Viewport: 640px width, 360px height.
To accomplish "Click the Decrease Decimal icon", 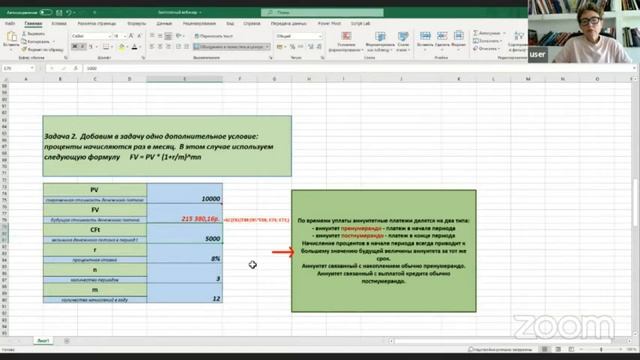I will (x=319, y=47).
